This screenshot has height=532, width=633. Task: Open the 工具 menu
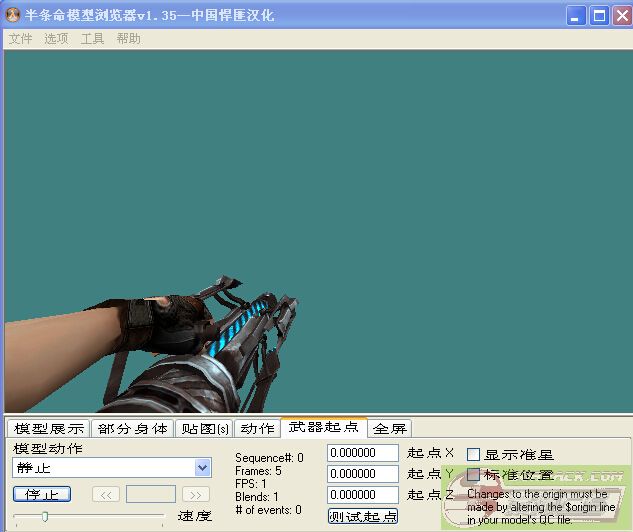pyautogui.click(x=92, y=38)
